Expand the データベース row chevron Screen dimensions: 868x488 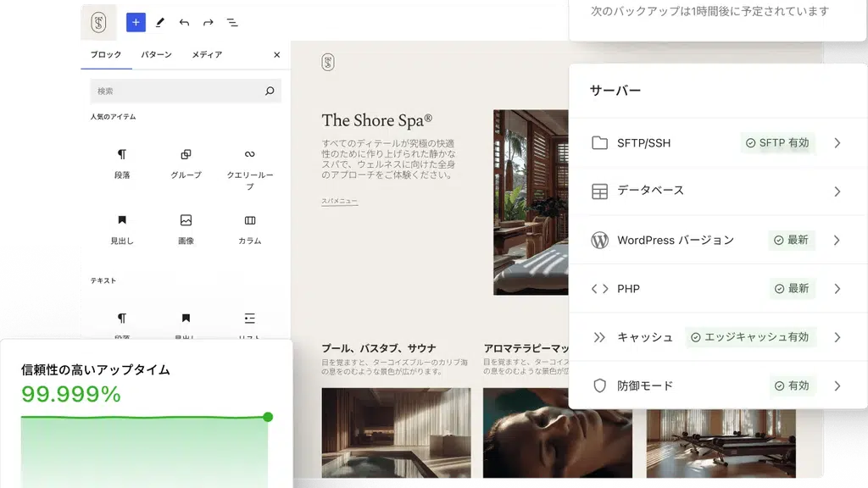tap(837, 191)
